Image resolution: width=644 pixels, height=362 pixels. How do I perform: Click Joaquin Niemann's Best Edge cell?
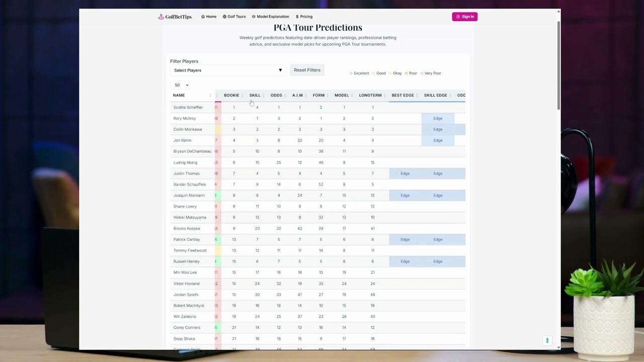405,195
